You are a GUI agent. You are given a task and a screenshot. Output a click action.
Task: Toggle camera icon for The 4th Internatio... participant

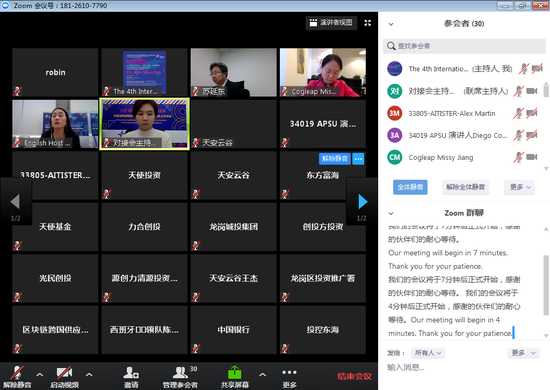pyautogui.click(x=537, y=68)
